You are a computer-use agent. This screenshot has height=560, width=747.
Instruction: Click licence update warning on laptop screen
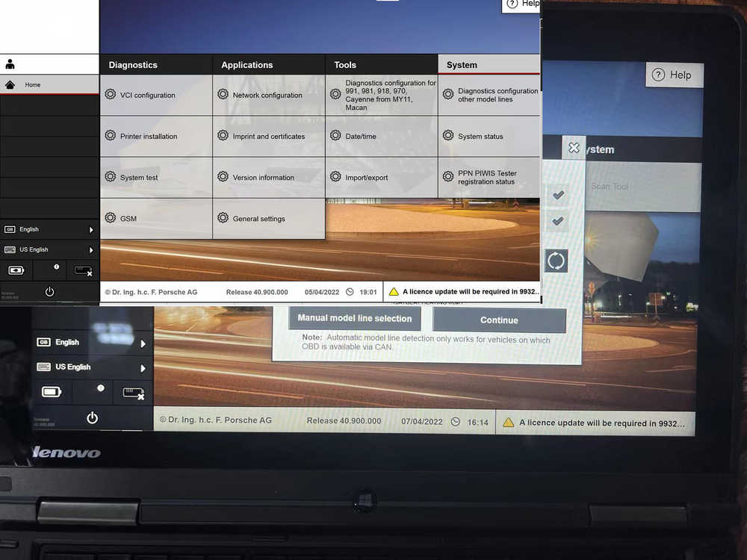coord(595,423)
